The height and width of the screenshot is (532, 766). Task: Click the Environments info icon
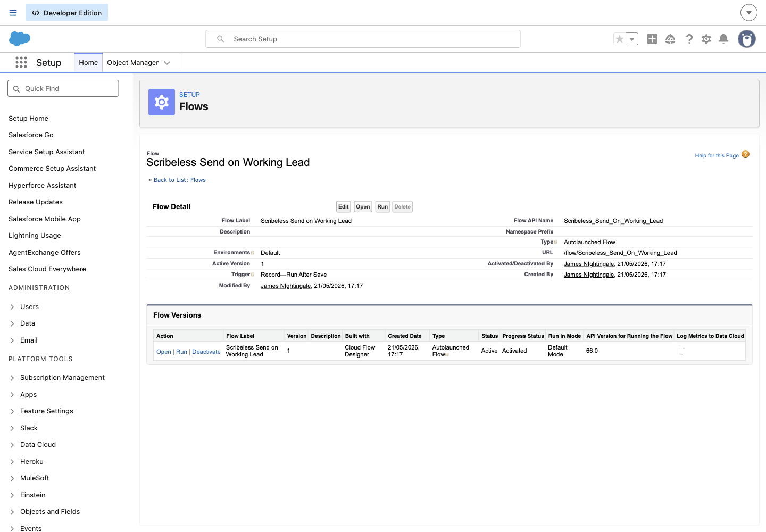tap(253, 253)
